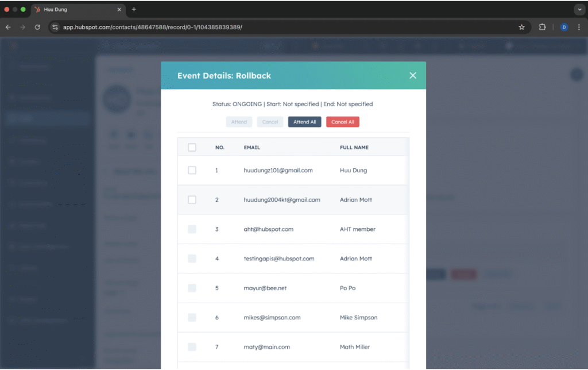Click the URL address bar field

pos(287,27)
